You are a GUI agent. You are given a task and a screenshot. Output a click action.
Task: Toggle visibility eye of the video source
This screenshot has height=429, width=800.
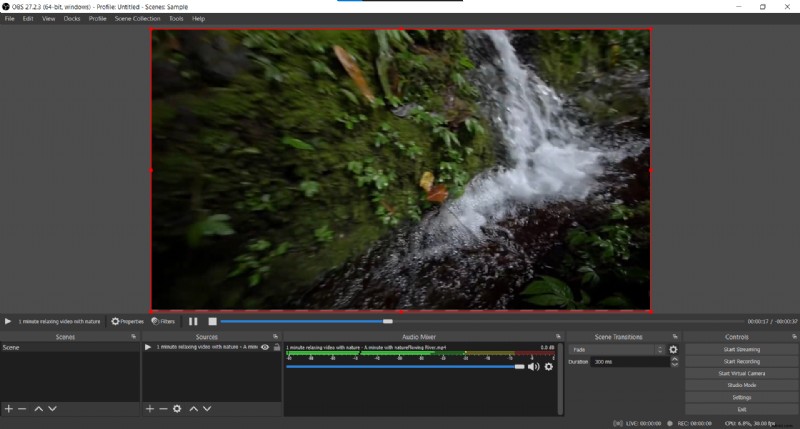[265, 347]
